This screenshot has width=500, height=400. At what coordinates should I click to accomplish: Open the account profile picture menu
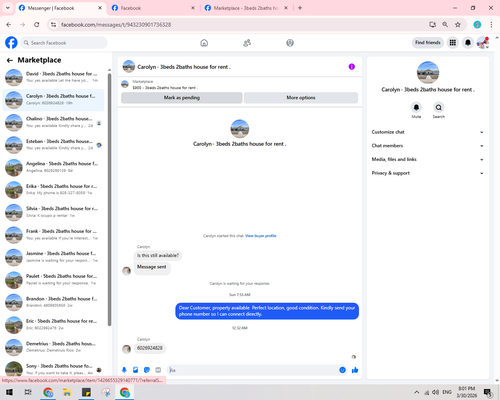pos(483,43)
